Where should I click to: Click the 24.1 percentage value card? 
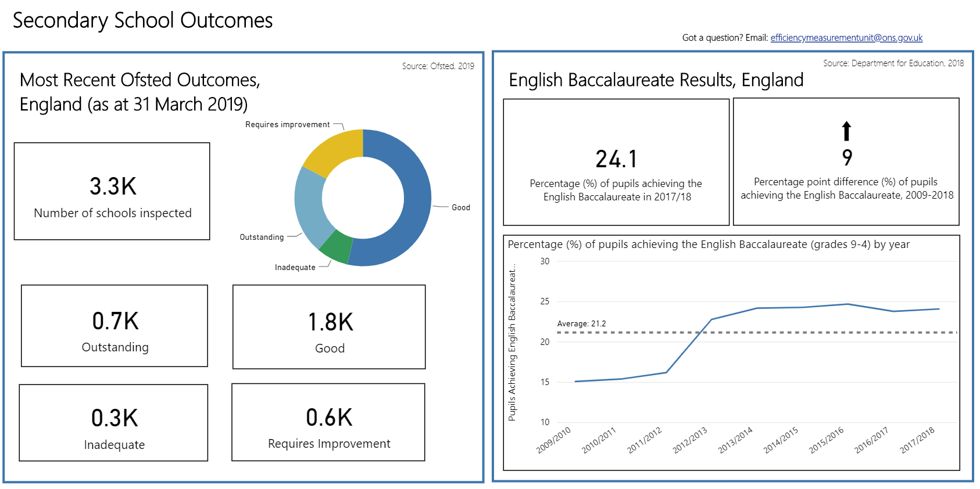coord(616,162)
